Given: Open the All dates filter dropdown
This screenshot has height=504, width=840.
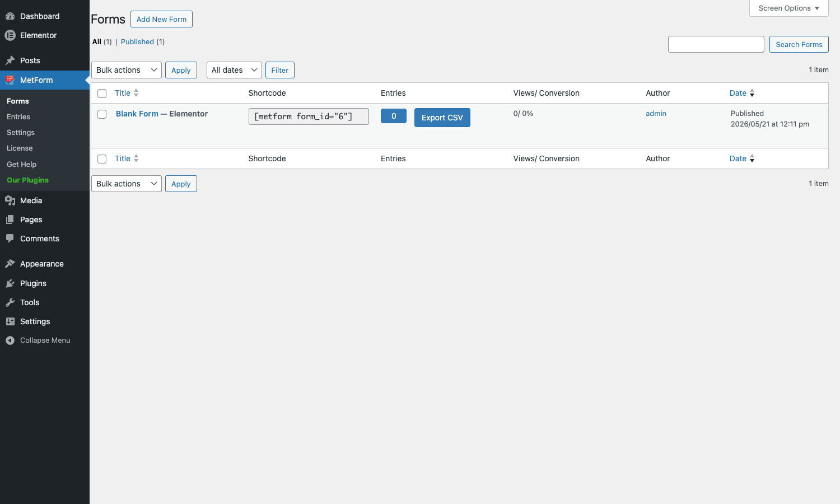Looking at the screenshot, I should point(234,70).
